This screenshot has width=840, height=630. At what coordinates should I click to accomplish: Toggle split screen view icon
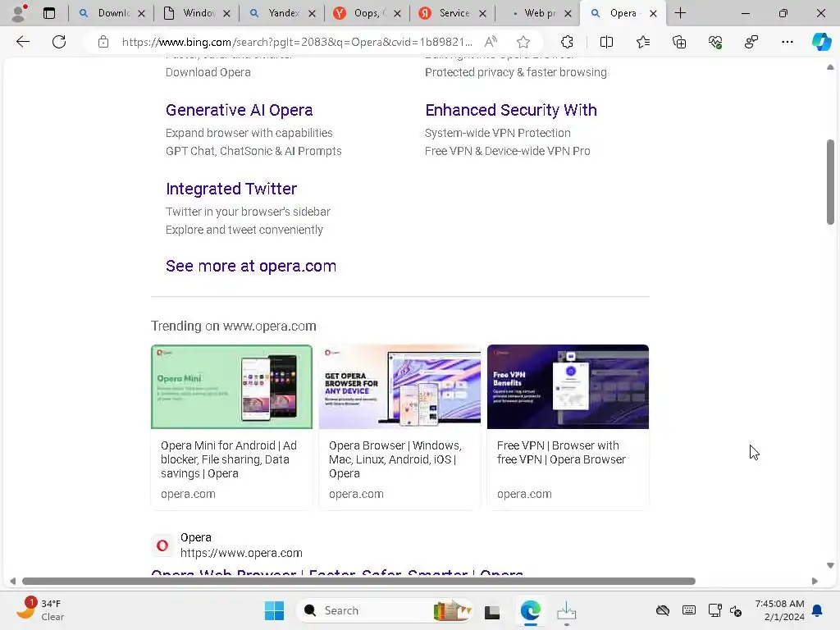click(606, 42)
